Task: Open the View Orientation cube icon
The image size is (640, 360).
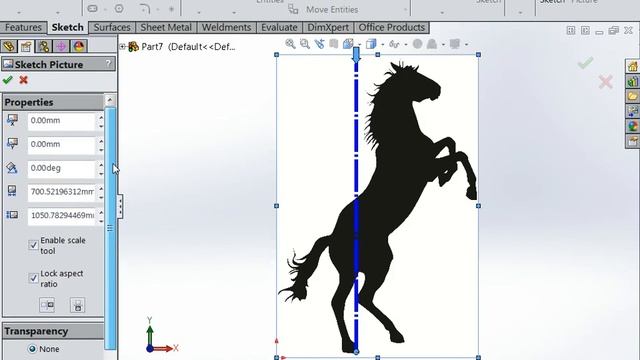Action: (x=348, y=44)
